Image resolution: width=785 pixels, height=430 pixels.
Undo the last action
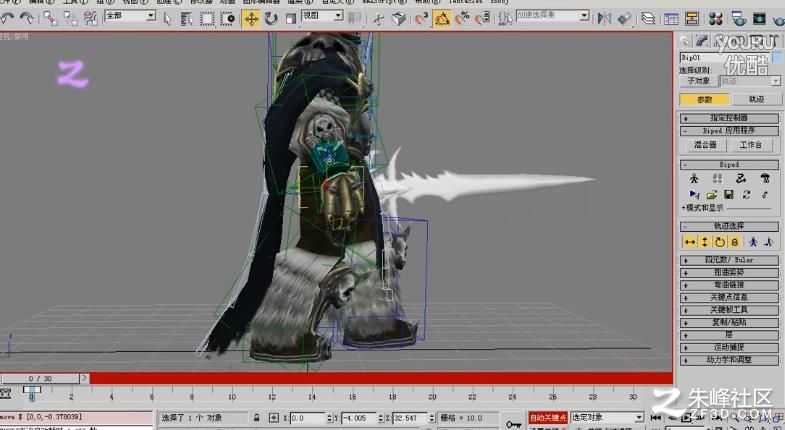[x=8, y=19]
